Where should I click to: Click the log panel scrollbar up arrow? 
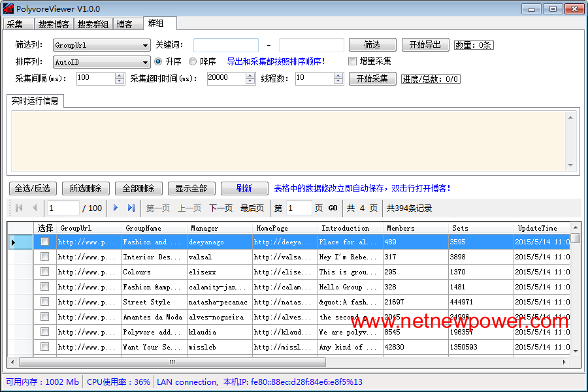tap(570, 118)
